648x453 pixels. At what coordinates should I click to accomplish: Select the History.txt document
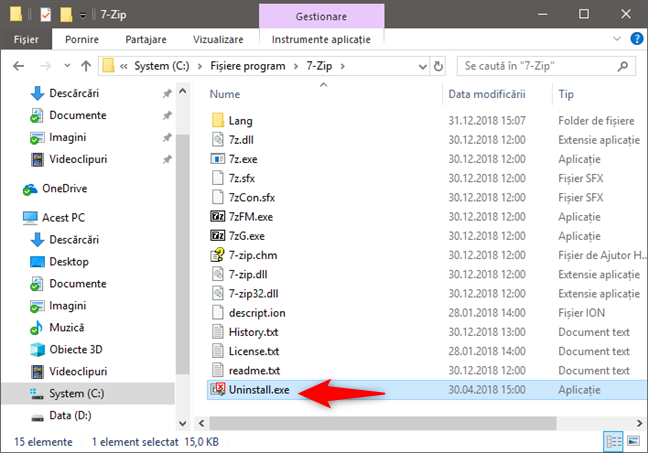point(253,332)
